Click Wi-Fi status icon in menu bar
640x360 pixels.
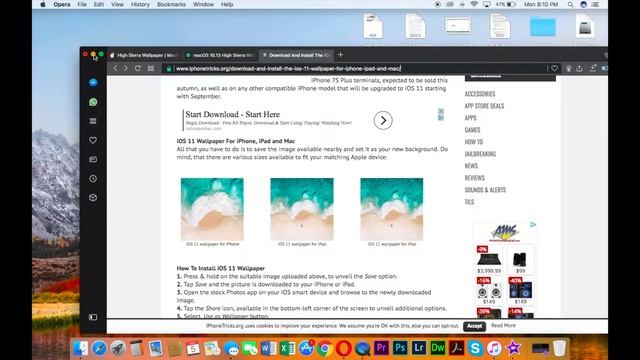tap(474, 4)
